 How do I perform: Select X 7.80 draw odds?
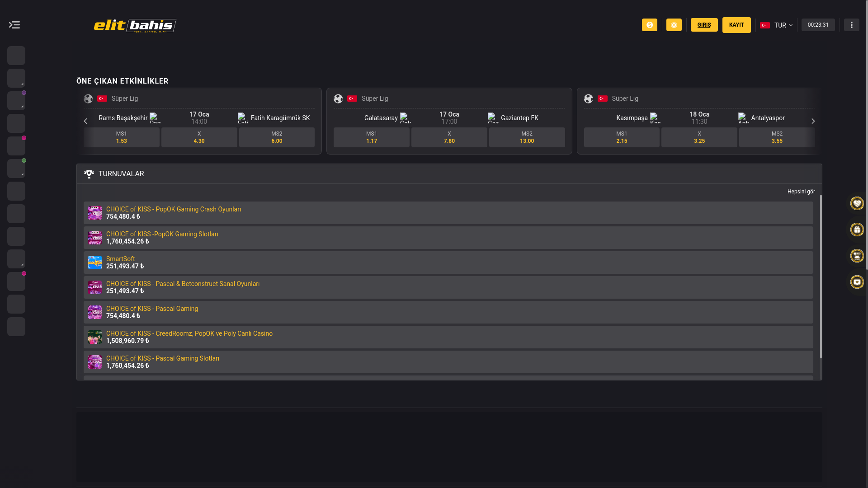pyautogui.click(x=449, y=137)
